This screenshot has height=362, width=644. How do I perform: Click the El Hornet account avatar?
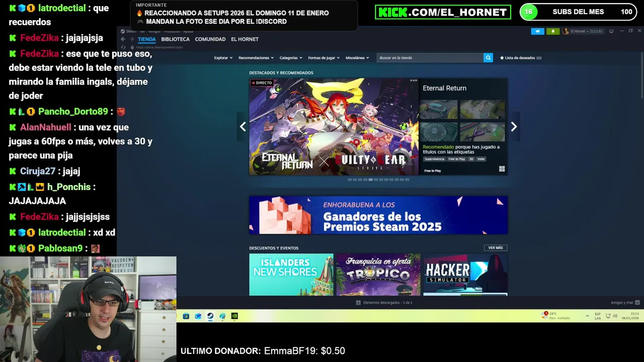566,31
